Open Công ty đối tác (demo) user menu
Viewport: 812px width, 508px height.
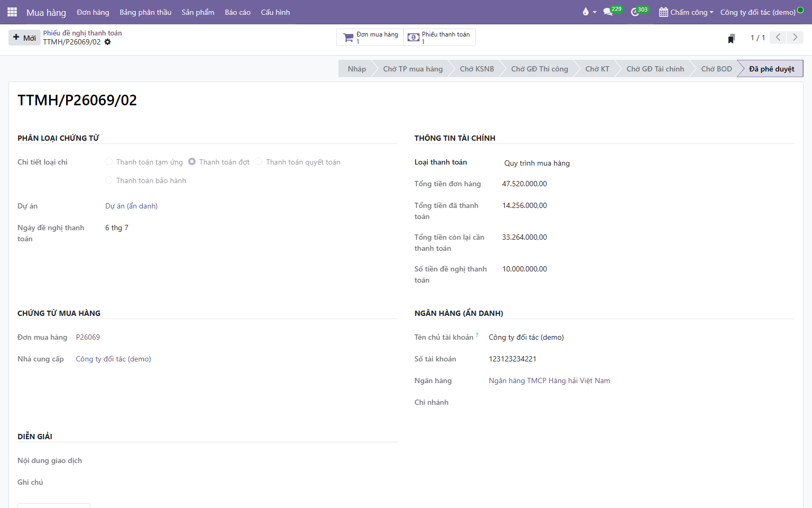(762, 12)
